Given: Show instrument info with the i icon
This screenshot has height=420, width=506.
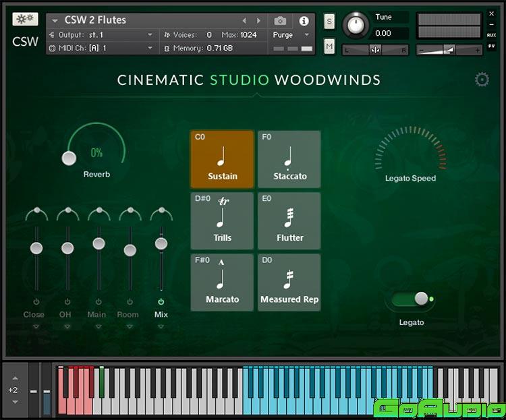Looking at the screenshot, I should 304,21.
